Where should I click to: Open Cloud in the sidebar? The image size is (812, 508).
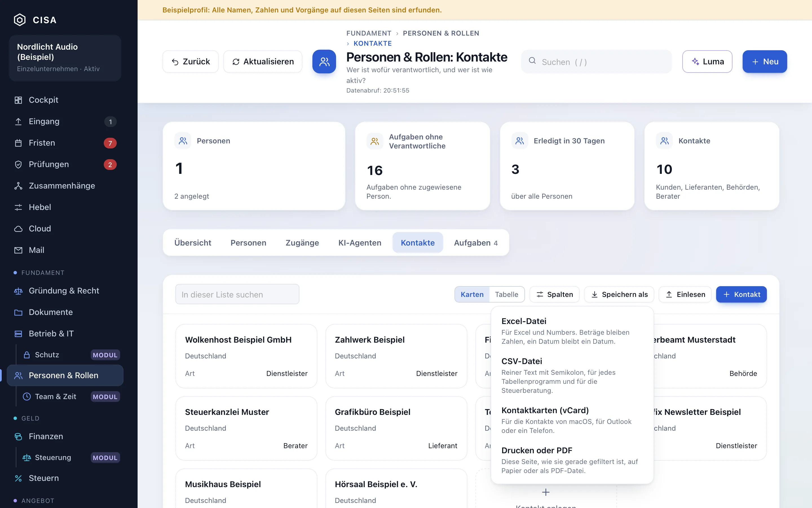pyautogui.click(x=65, y=229)
